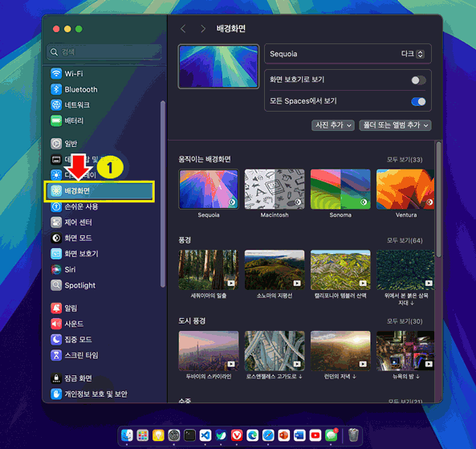Image resolution: width=476 pixels, height=449 pixels.
Task: Click 모두 보기(33) for 움직이는 배경화면
Action: point(405,160)
